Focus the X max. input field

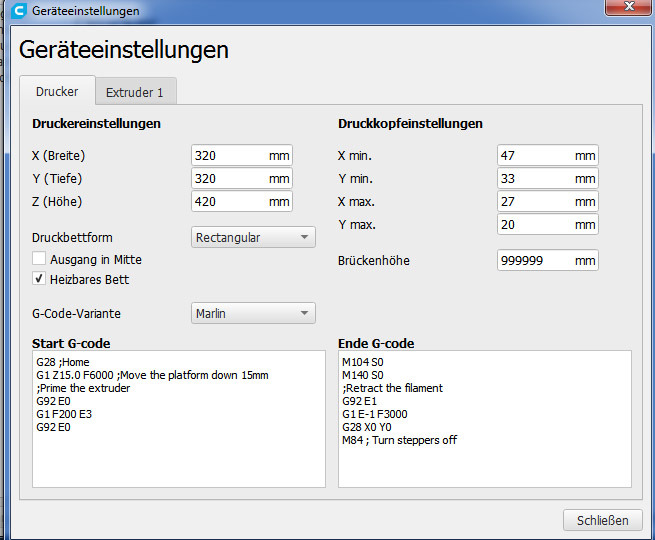(535, 202)
